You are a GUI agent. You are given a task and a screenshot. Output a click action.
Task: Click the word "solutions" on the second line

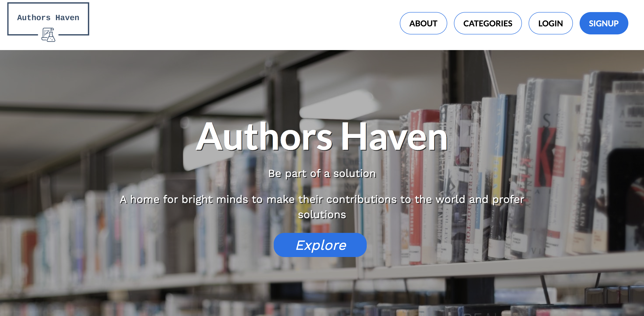[x=322, y=215]
